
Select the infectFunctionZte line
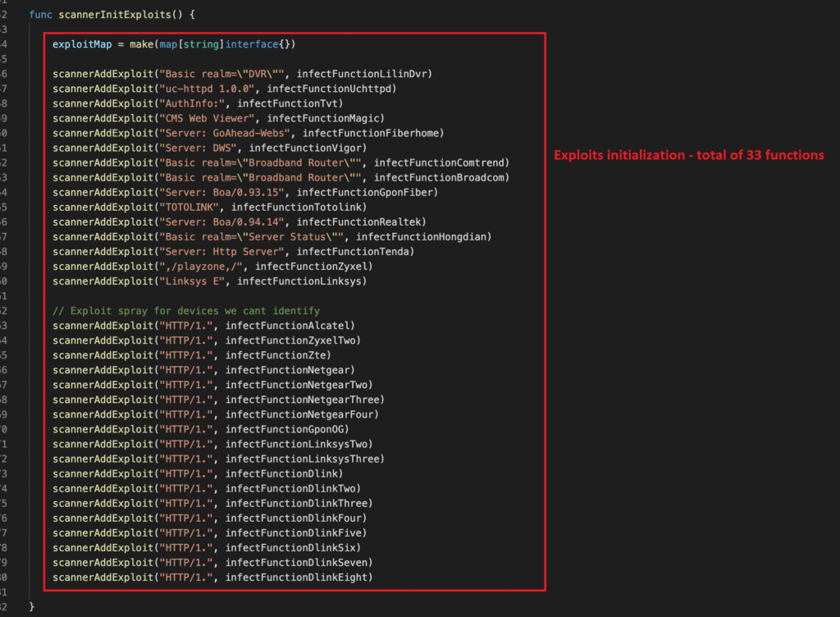[192, 355]
